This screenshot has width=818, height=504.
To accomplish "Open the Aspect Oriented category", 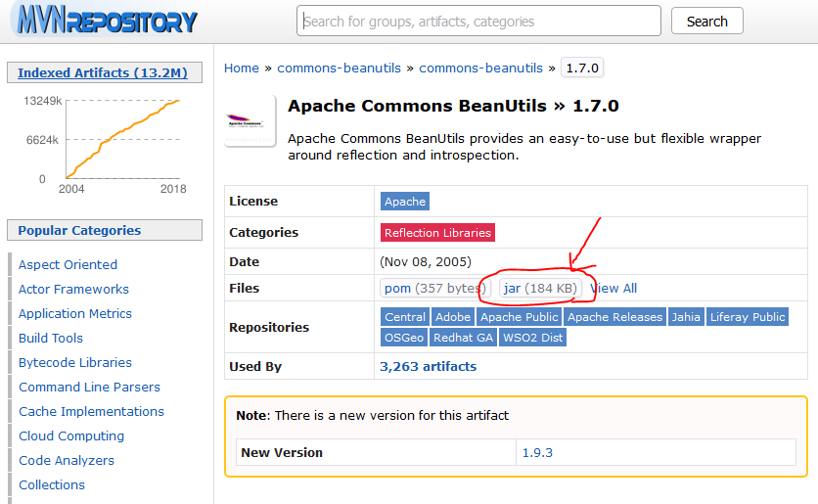I will point(68,264).
